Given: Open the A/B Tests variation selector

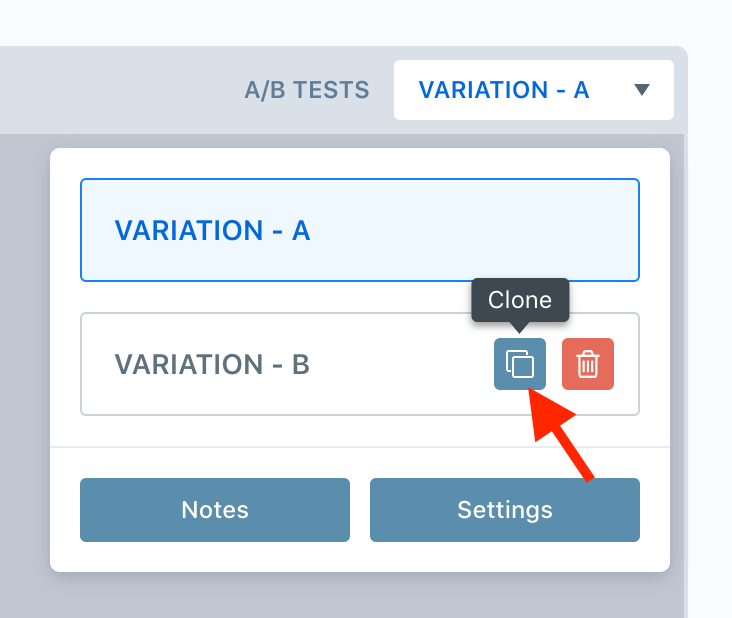Looking at the screenshot, I should [534, 90].
